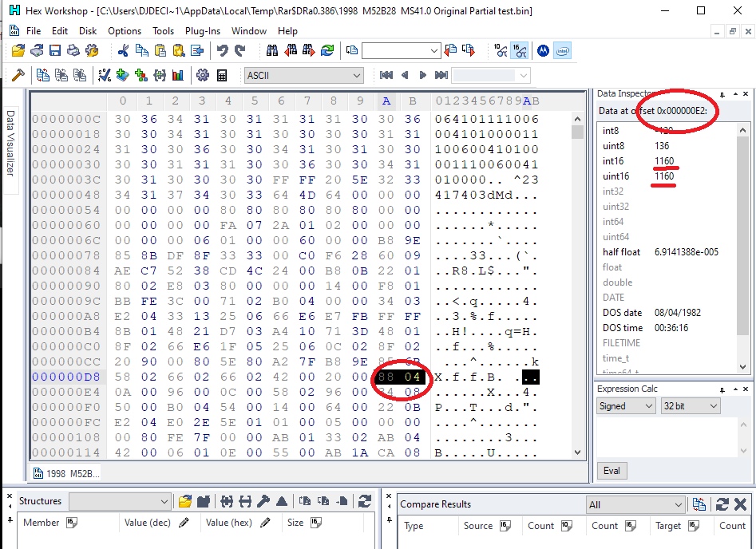This screenshot has width=756, height=549.
Task: Toggle the Value (dec) pencil edit icon
Action: point(184,523)
